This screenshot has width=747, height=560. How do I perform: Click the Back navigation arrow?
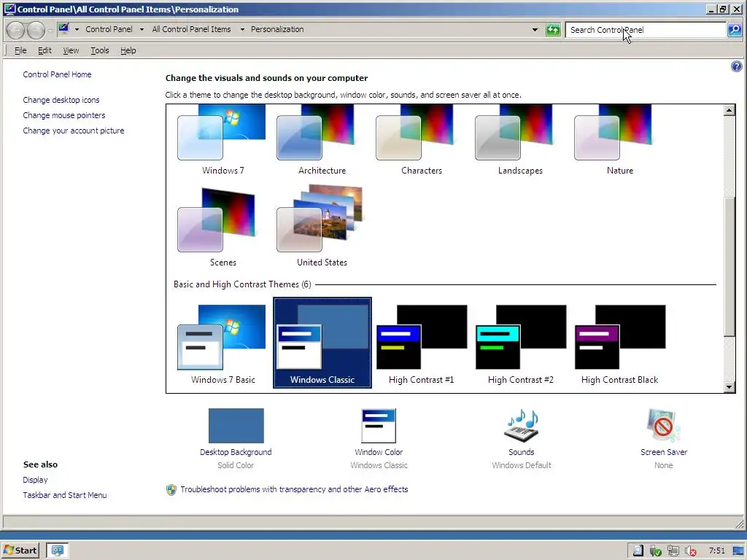15,30
